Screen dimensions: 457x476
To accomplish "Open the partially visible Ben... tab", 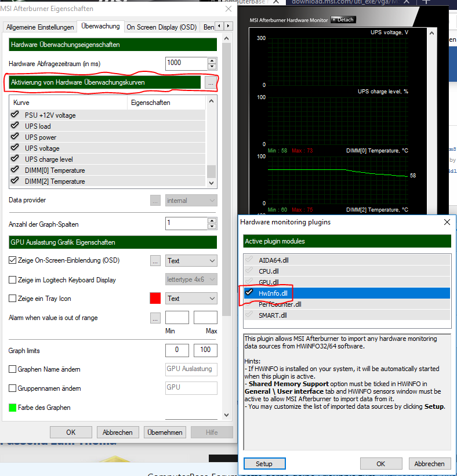I will coord(208,27).
